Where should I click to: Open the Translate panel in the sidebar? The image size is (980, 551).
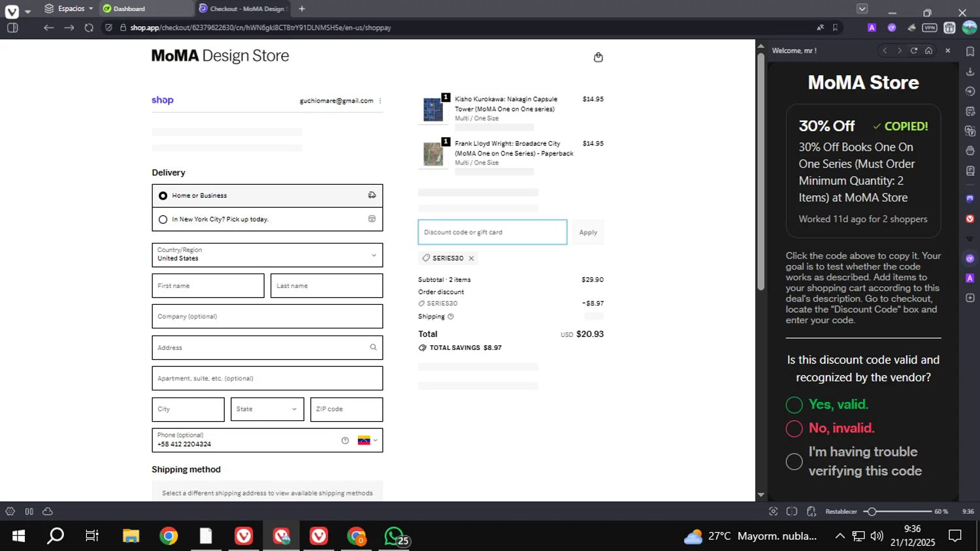(970, 131)
